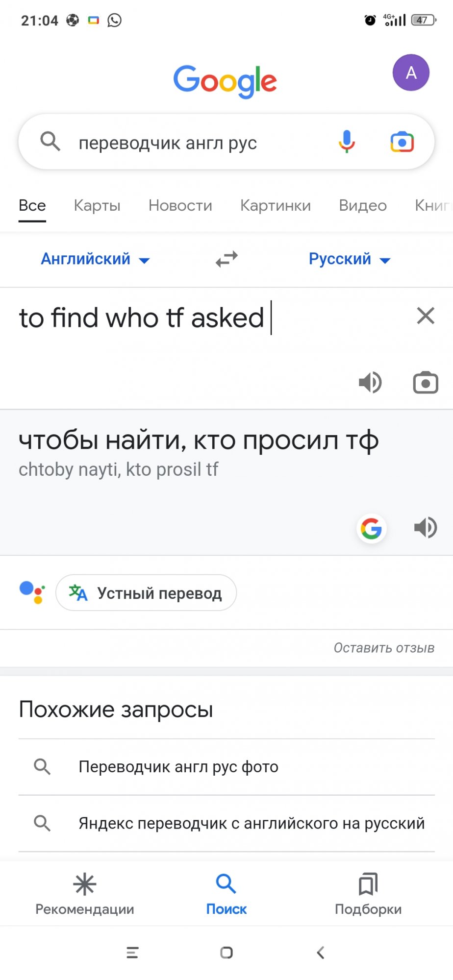Listen to the Russian translation audio
Viewport: 453px width, 980px height.
click(x=426, y=528)
